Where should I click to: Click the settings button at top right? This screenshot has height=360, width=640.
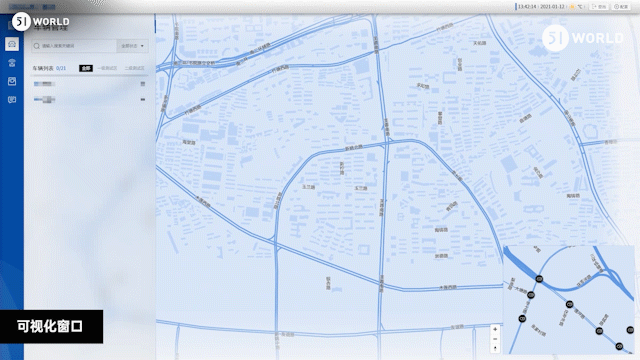(622, 7)
